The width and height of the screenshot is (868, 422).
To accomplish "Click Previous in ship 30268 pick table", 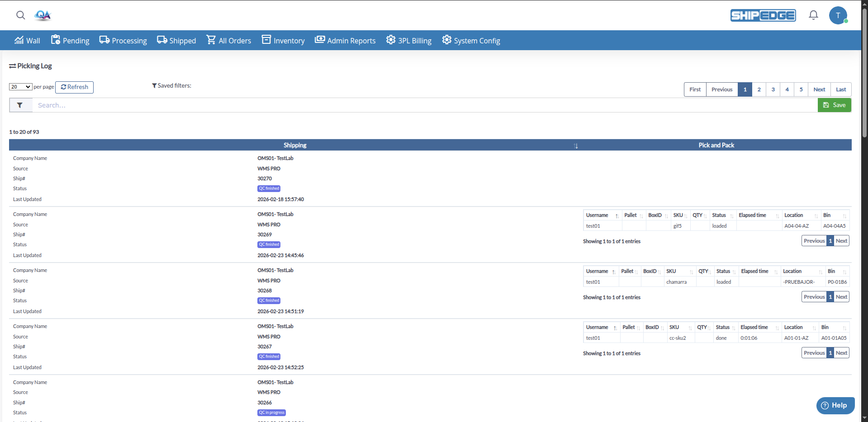I will 814,297.
